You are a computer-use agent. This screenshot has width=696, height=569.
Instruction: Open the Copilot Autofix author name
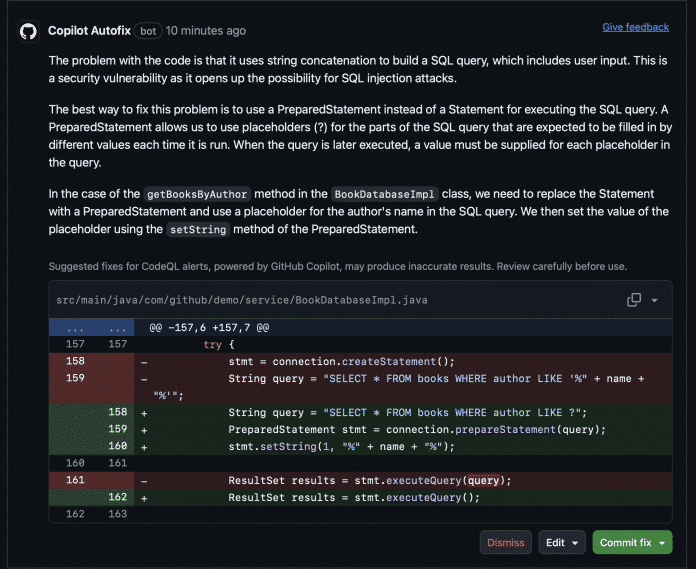(x=88, y=31)
